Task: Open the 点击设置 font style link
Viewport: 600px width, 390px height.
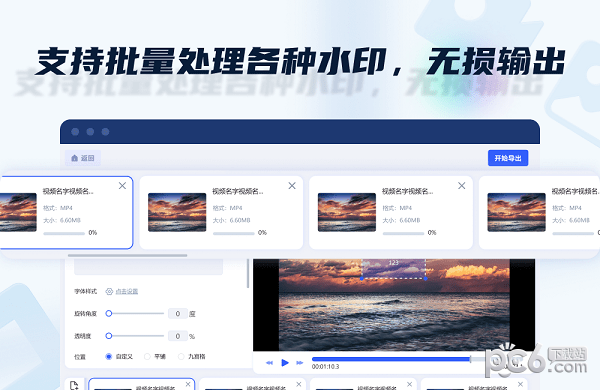Action: [127, 292]
